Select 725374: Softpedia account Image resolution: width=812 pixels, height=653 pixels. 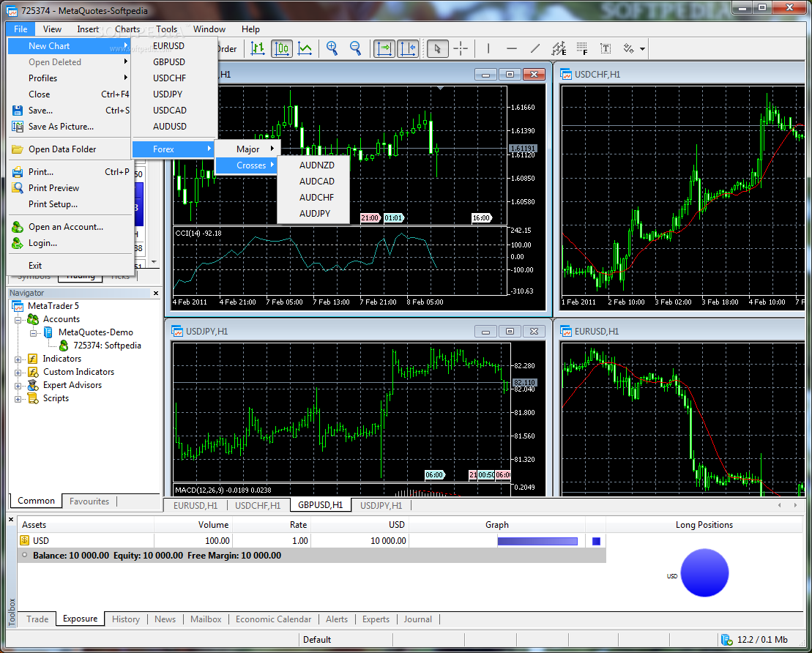tap(107, 346)
